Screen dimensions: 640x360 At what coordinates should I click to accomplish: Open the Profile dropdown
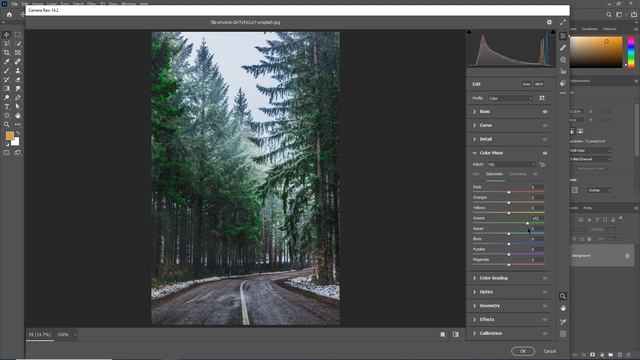(x=510, y=98)
